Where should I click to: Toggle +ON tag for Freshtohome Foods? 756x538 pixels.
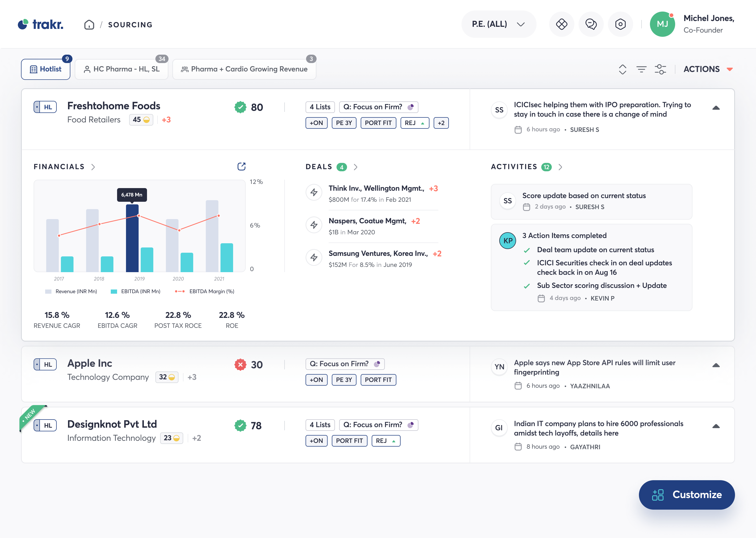(316, 123)
